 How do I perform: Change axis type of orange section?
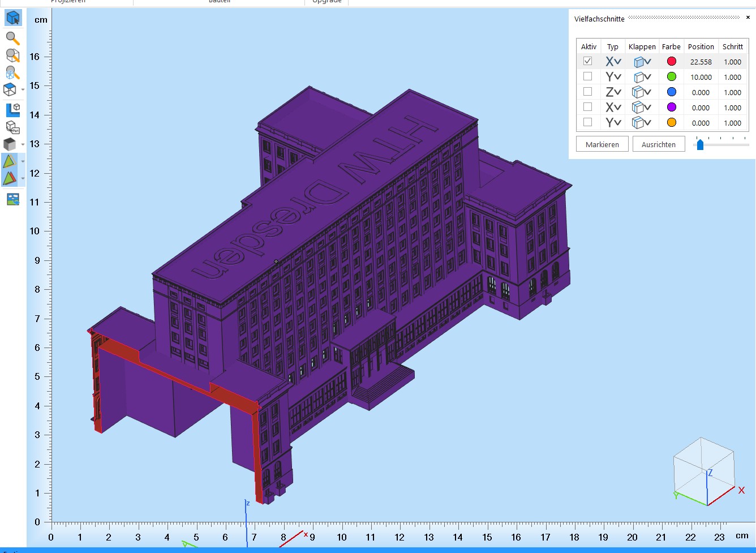613,123
